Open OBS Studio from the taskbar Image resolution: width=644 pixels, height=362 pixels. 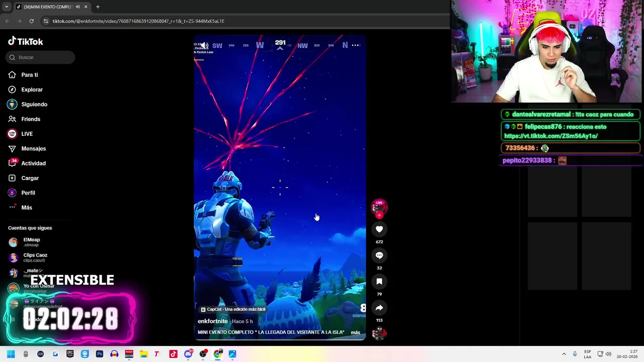(203, 354)
